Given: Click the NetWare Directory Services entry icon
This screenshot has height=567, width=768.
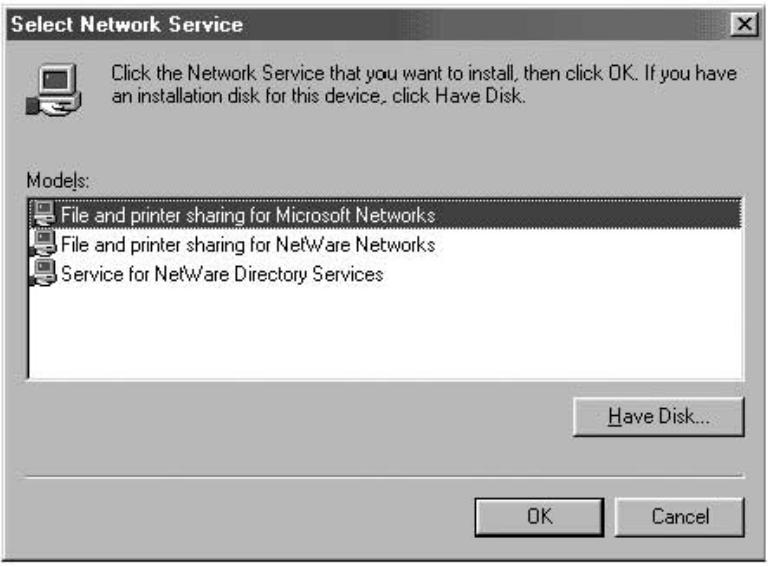Looking at the screenshot, I should [44, 273].
